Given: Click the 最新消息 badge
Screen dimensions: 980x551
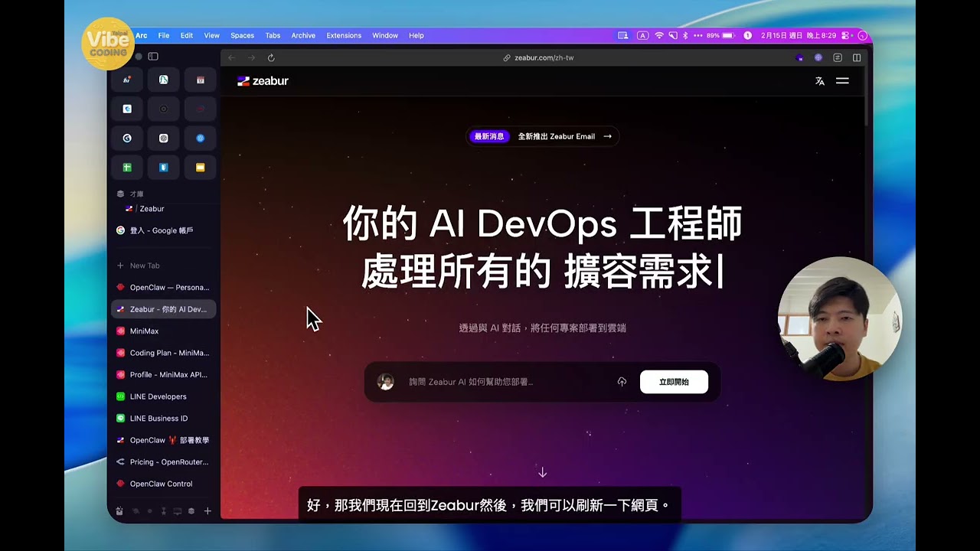Looking at the screenshot, I should point(489,136).
